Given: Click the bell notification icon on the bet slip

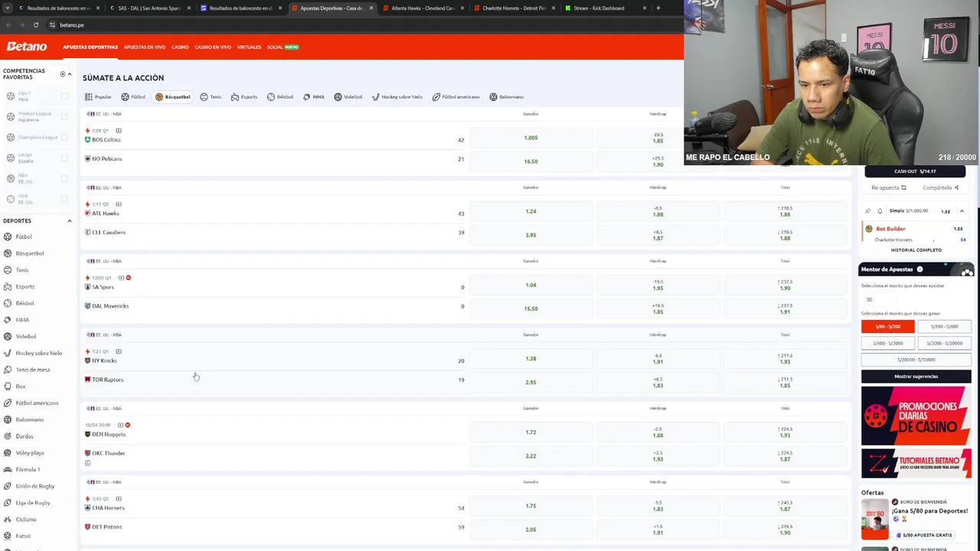Looking at the screenshot, I should click(880, 211).
